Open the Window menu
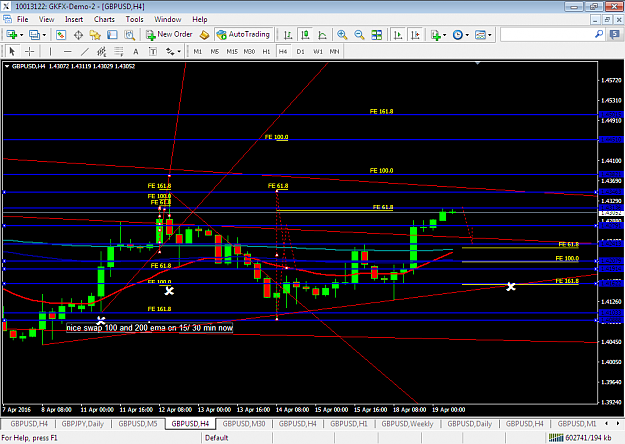The width and height of the screenshot is (625, 444). click(x=167, y=19)
